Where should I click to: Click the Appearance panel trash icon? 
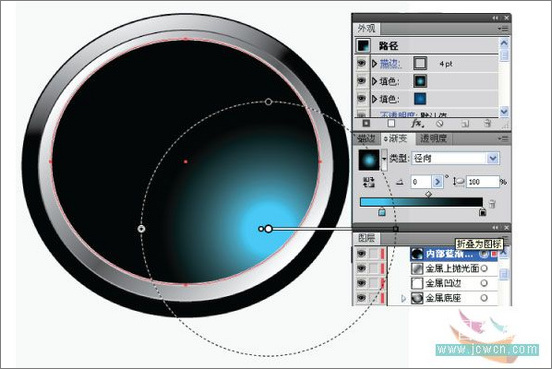487,123
